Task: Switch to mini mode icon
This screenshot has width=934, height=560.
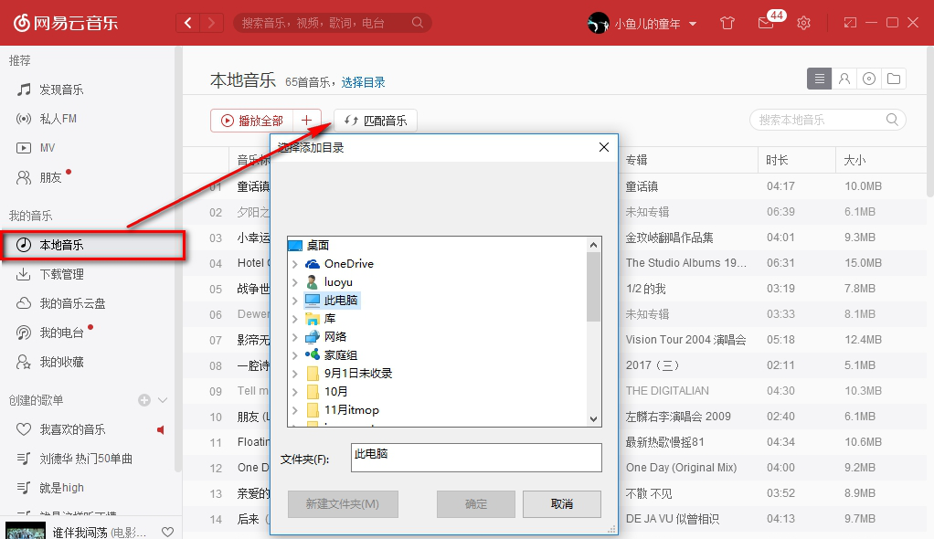Action: coord(850,23)
